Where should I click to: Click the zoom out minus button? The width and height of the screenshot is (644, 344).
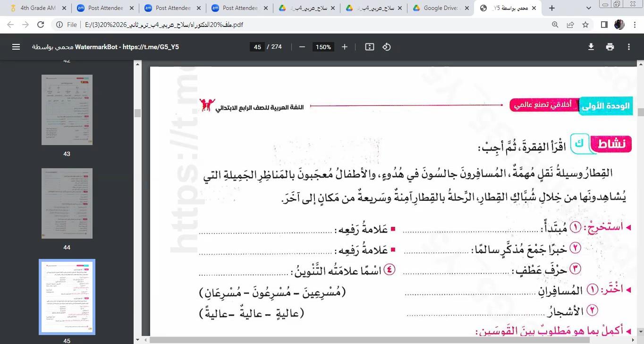pos(302,47)
